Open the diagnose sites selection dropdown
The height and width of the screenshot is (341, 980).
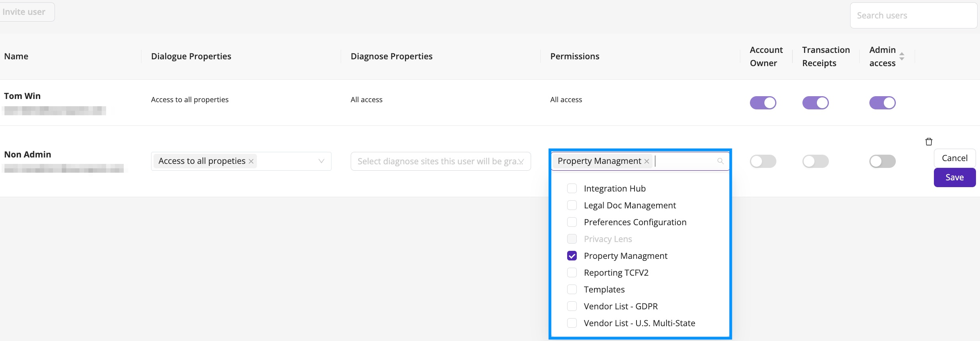tap(440, 161)
